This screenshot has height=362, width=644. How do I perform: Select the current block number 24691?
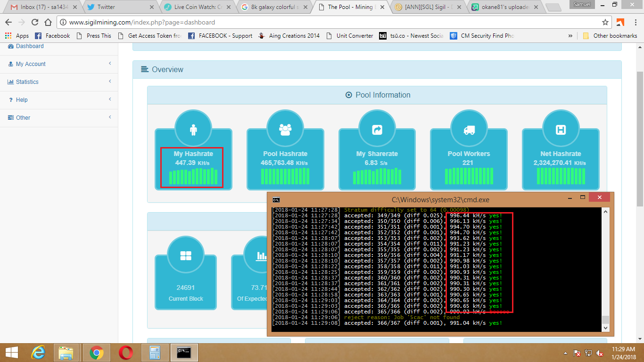point(186,288)
